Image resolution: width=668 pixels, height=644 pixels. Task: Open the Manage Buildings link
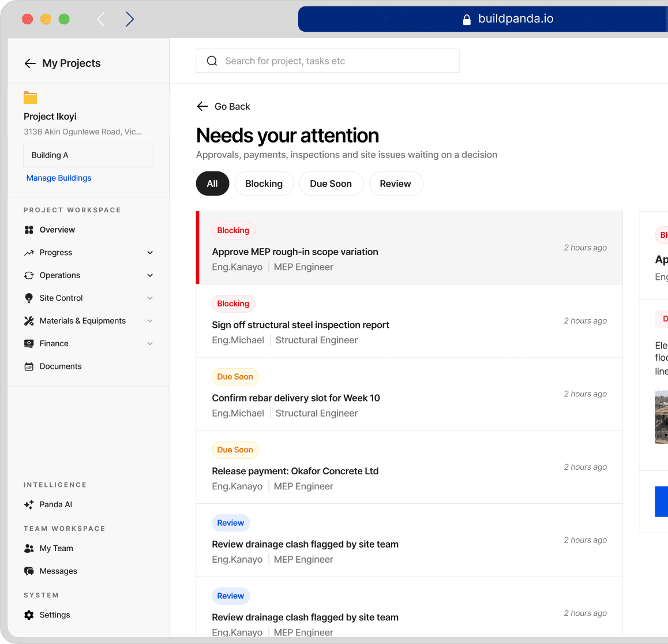click(x=59, y=178)
